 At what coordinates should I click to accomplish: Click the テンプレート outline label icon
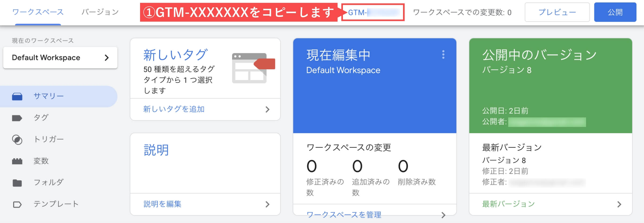17,204
